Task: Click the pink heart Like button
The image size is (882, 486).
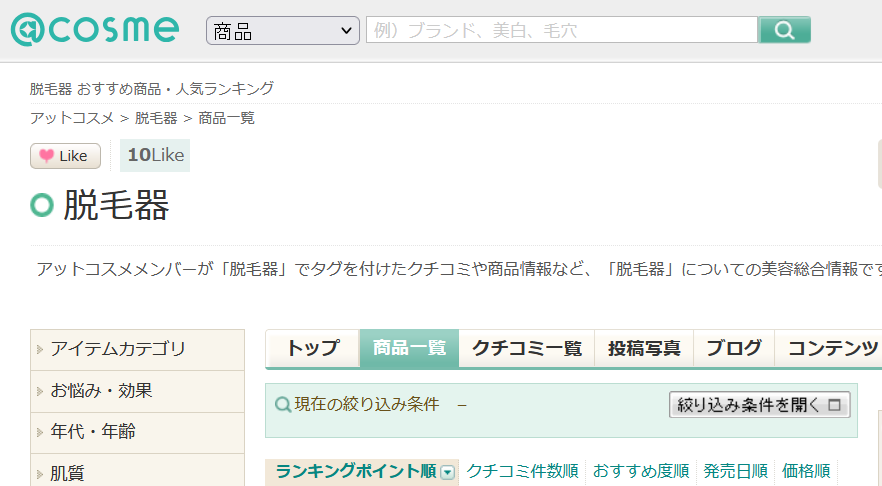Action: 65,156
